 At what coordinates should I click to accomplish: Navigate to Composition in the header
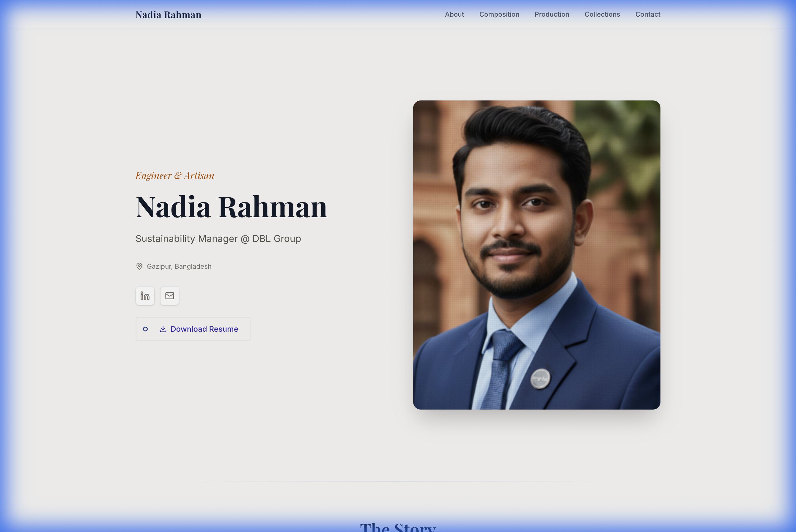pos(499,14)
